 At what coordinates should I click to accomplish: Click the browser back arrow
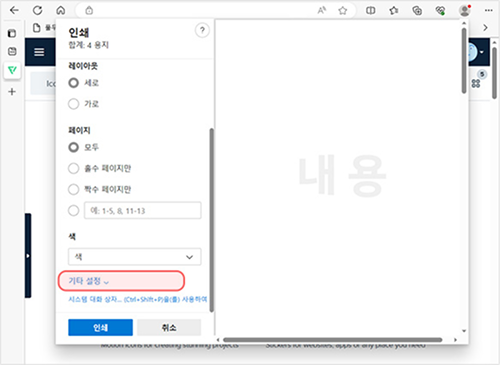(x=14, y=10)
